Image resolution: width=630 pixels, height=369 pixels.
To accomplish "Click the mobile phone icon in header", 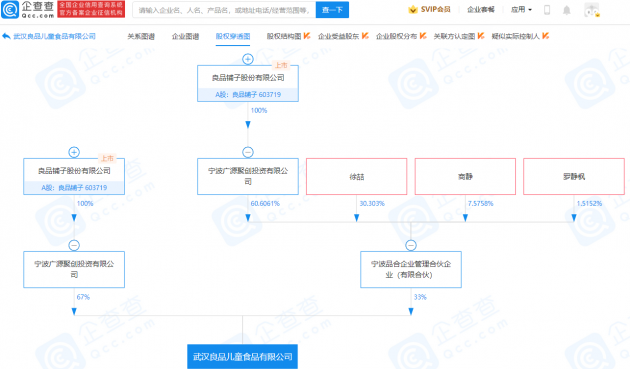I will click(547, 10).
